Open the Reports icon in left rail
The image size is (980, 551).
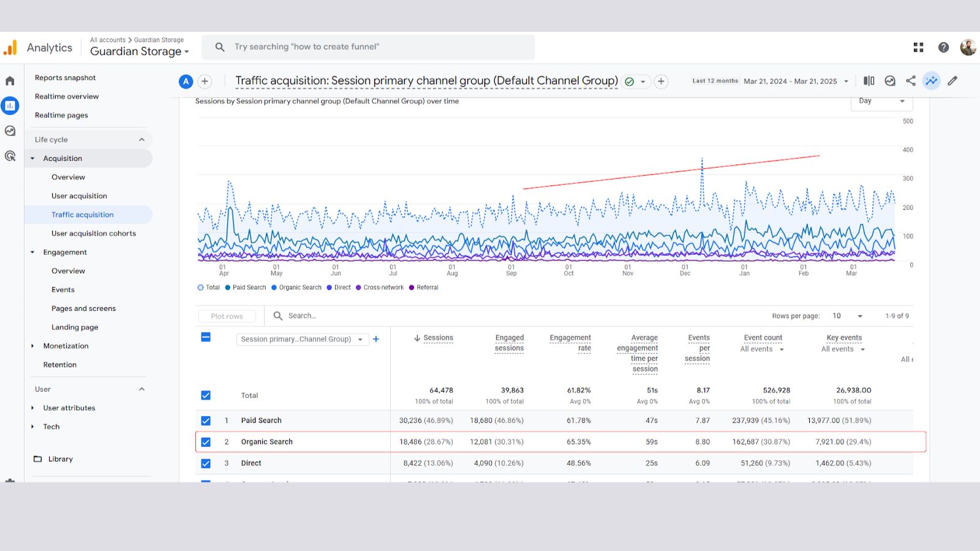[10, 106]
